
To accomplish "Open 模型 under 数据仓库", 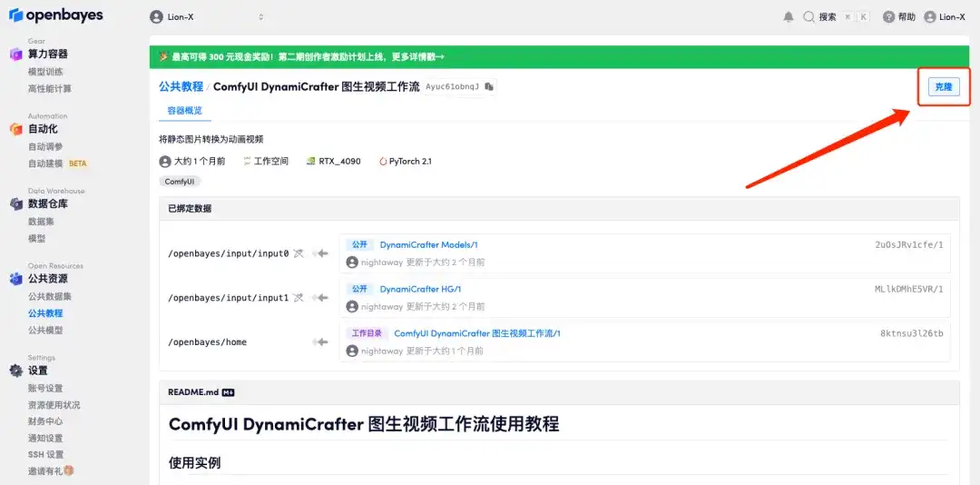I will pos(37,239).
